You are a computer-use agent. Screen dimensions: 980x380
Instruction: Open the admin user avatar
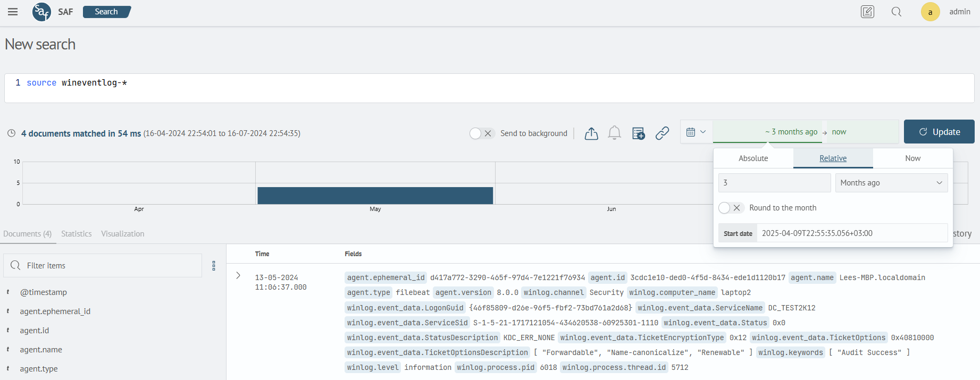coord(931,12)
